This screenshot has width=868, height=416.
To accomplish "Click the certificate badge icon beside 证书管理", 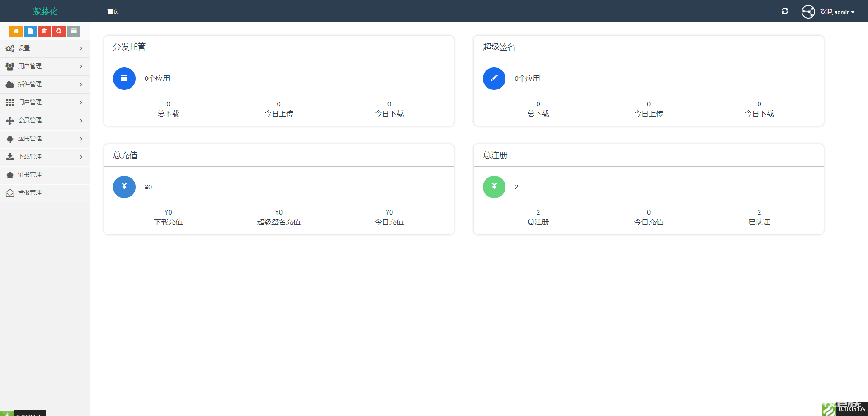I will pos(10,175).
